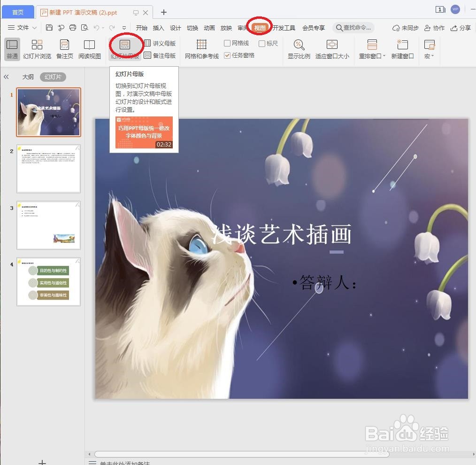Open the Transitions (切换) ribbon tab
The height and width of the screenshot is (465, 476).
tap(192, 28)
